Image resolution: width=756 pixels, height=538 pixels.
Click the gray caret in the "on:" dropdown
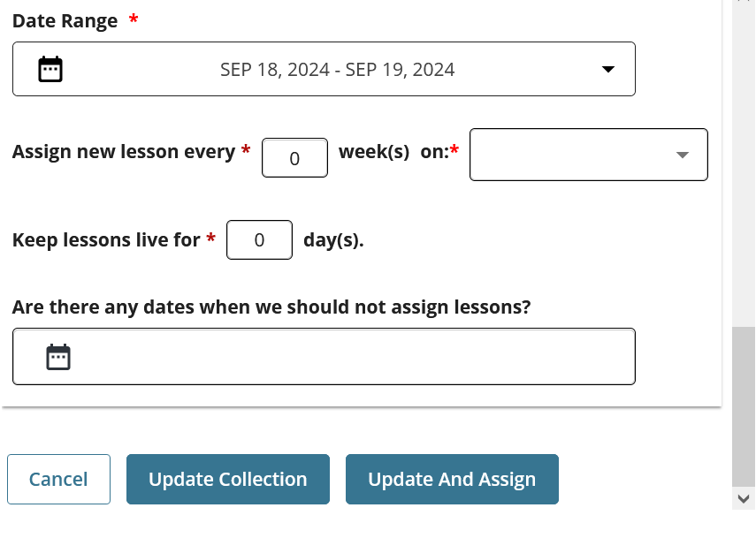coord(682,155)
